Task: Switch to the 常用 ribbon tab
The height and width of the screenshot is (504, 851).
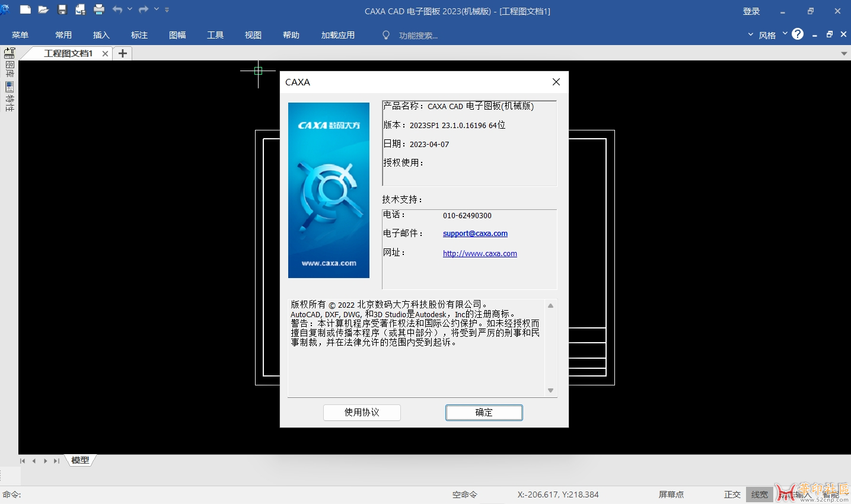Action: click(x=63, y=35)
